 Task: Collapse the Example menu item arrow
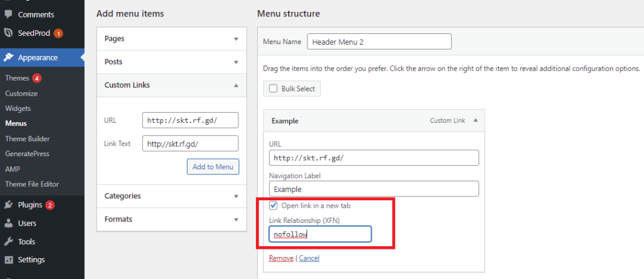coord(475,120)
